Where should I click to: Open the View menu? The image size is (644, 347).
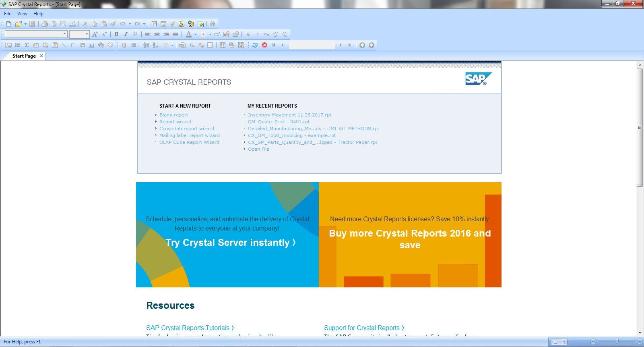[x=22, y=14]
